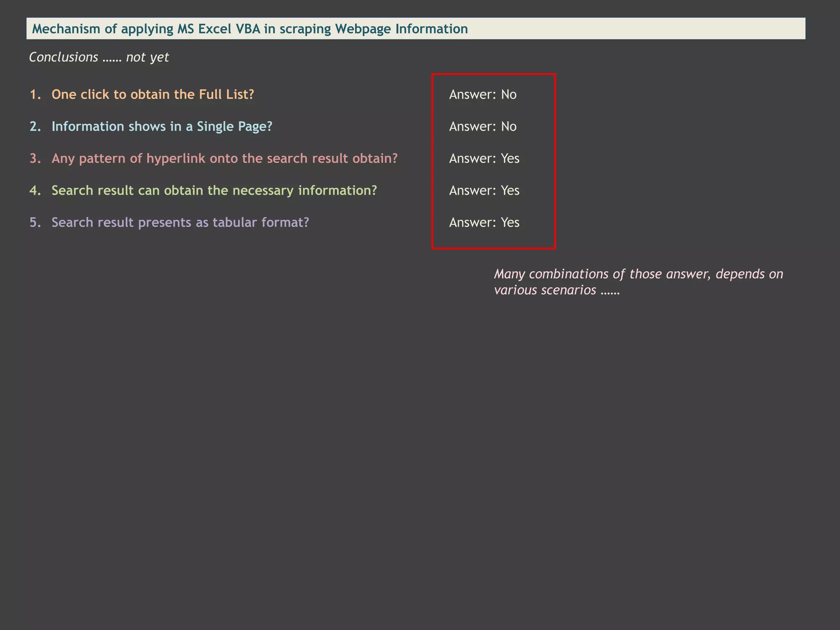This screenshot has height=630, width=840.
Task: Click 'Answer: No' beside the Single Page question
Action: click(x=483, y=126)
